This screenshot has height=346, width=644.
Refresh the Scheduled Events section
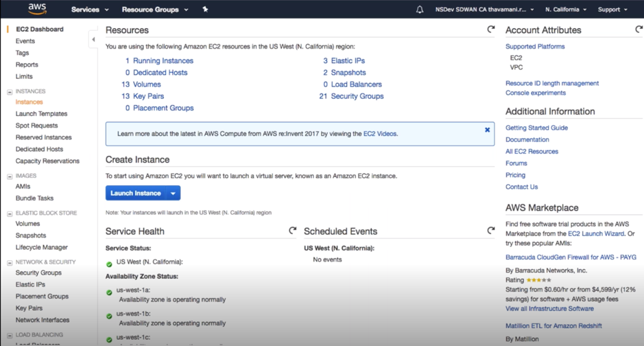pos(491,231)
